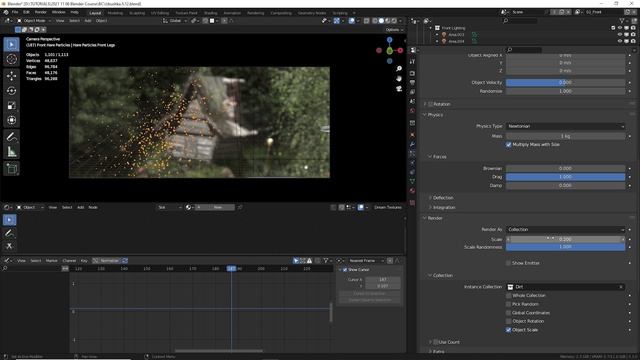Select the 3D Cursor tool
640x360 pixels.
[x=11, y=59]
